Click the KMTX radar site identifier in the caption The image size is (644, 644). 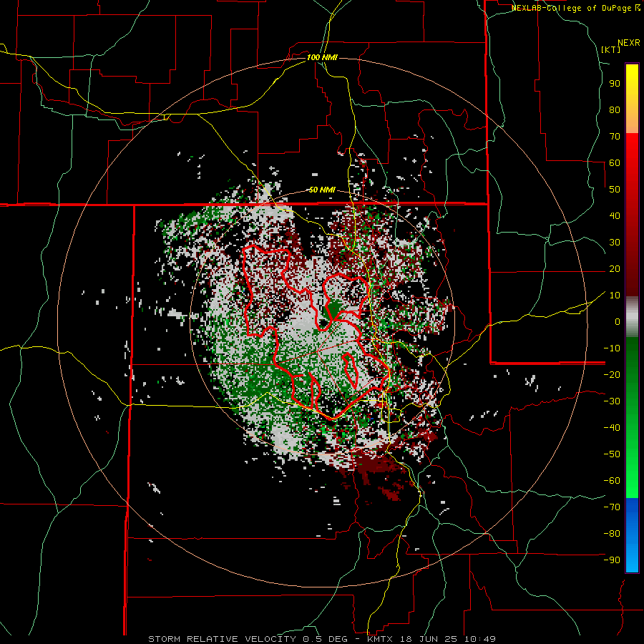click(379, 639)
